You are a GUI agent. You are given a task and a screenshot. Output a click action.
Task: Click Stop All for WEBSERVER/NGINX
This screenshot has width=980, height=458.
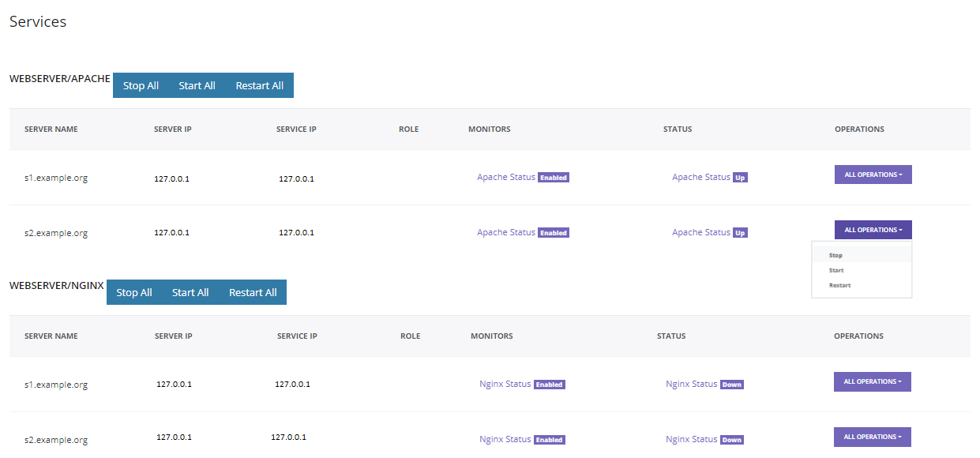click(x=134, y=292)
